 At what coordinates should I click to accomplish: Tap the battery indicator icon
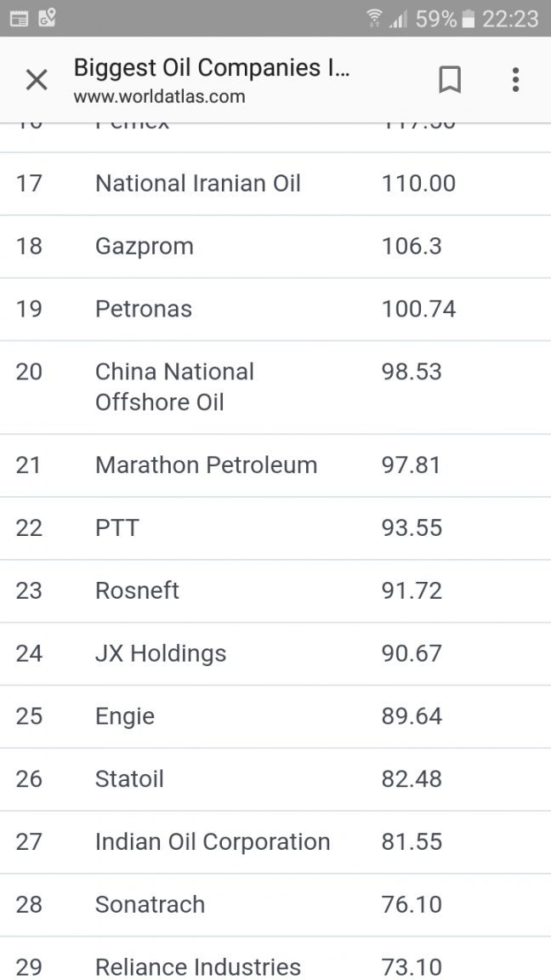pyautogui.click(x=468, y=19)
